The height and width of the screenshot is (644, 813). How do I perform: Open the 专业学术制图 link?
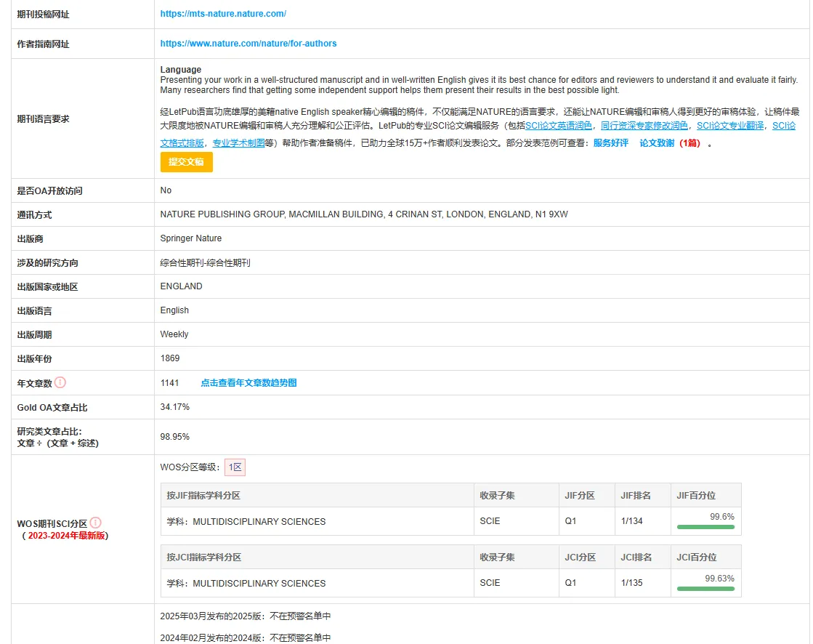238,143
